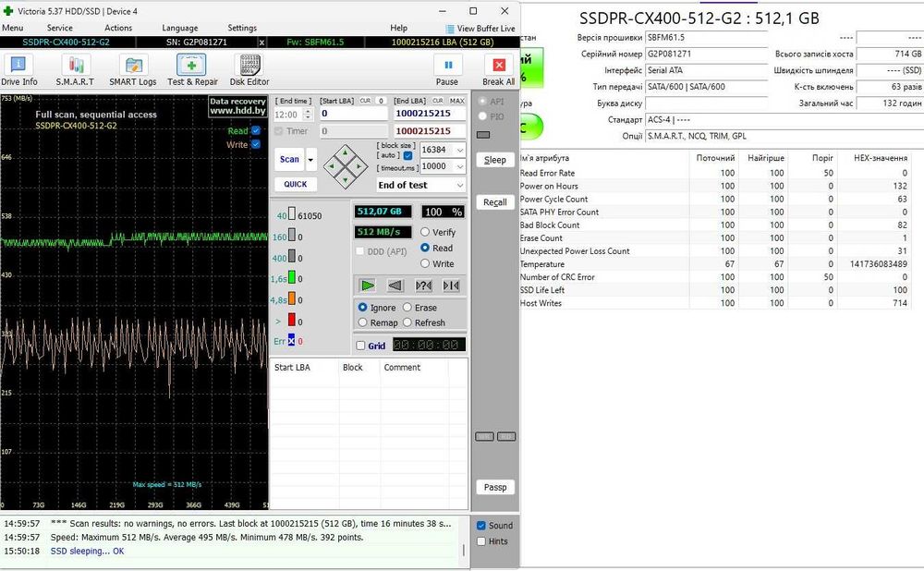
Task: Open the Menu menu
Action: [12, 28]
